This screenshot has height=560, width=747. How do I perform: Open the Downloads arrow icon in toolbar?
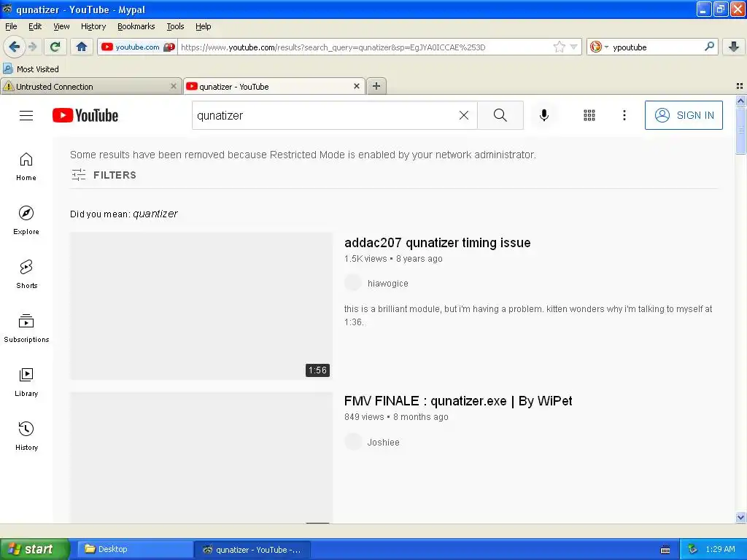click(734, 47)
